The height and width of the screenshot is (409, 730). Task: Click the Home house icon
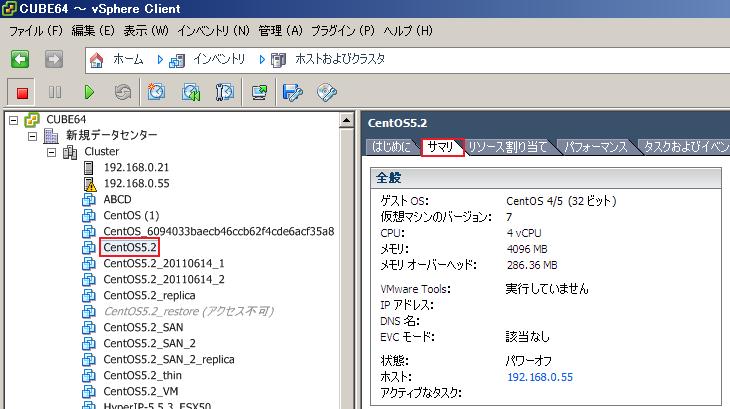tap(96, 60)
